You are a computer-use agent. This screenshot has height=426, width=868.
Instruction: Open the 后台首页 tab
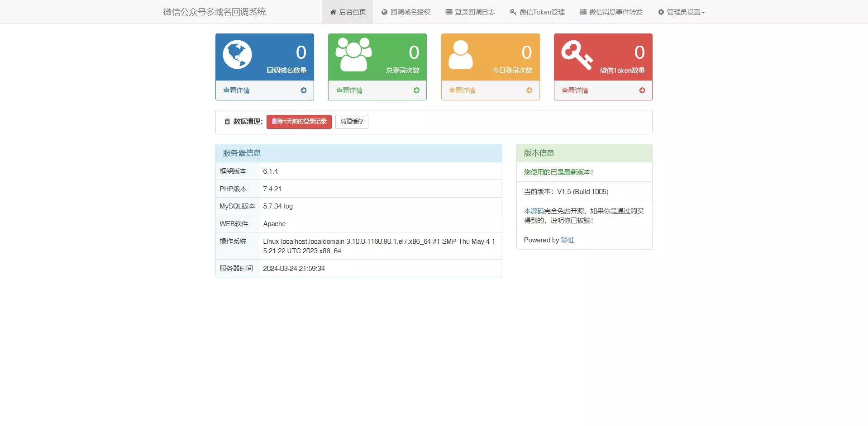point(347,12)
